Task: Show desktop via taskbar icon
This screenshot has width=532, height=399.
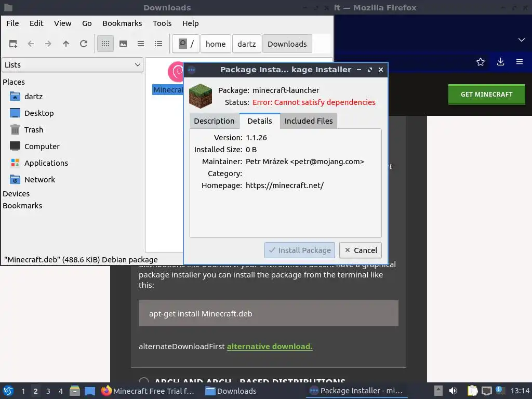Action: click(90, 391)
